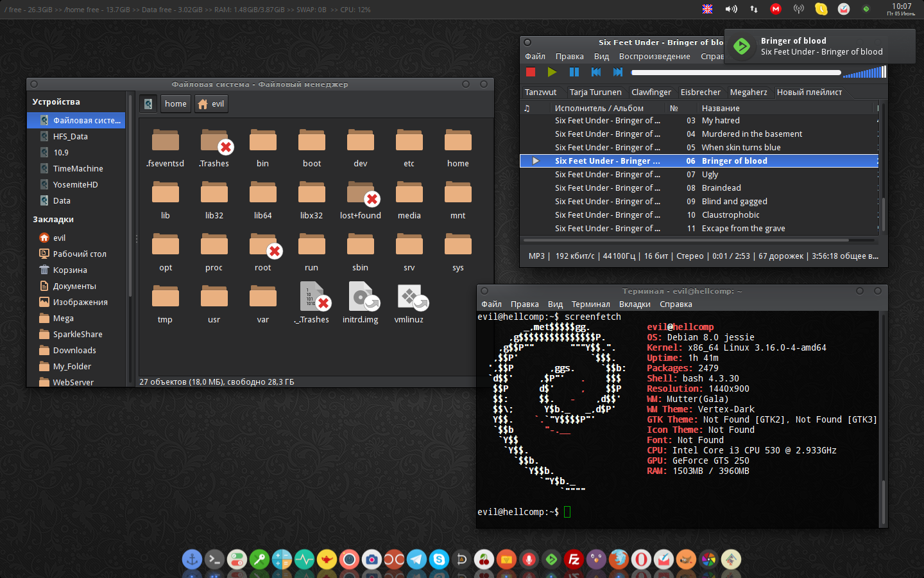Pause the track with the blue pause button
Screen dimensions: 924x578
[x=574, y=72]
